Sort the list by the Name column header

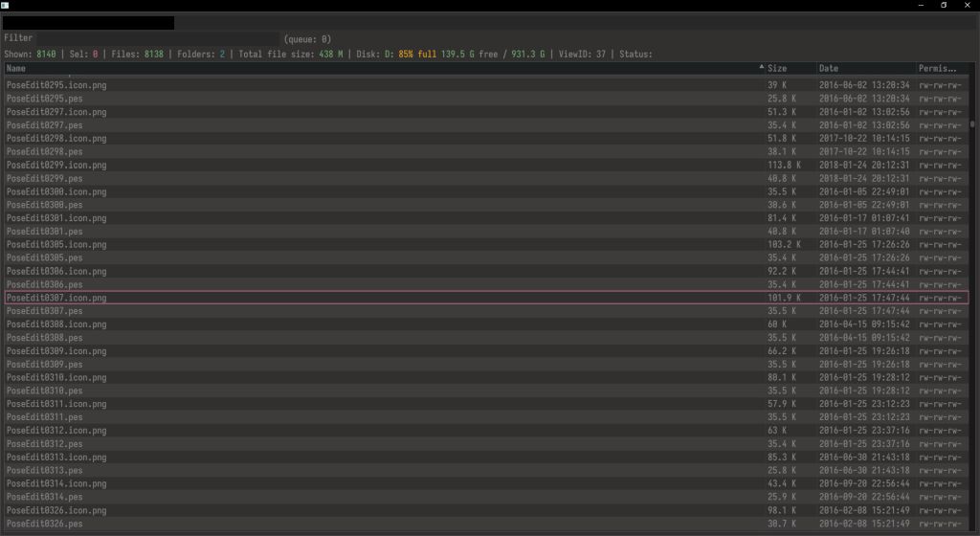click(384, 68)
